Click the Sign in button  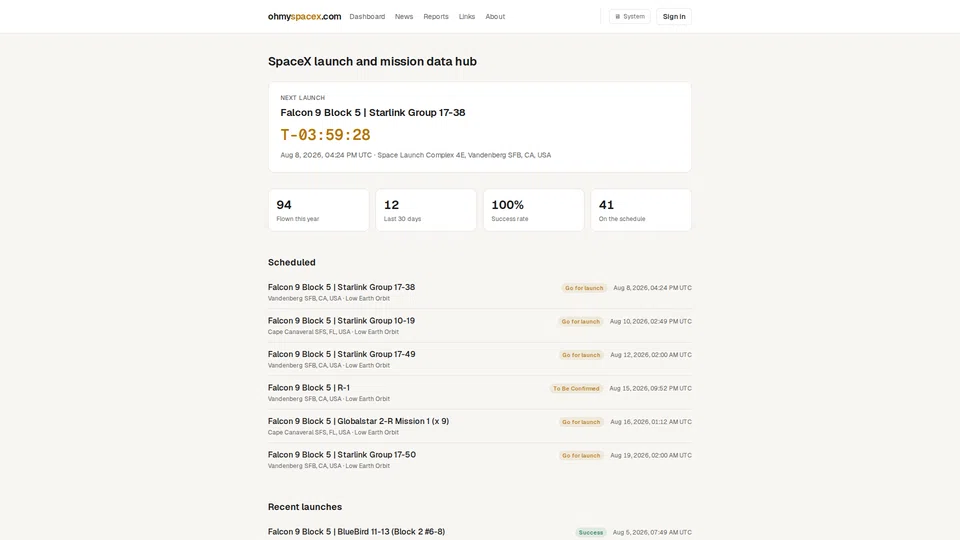click(673, 17)
